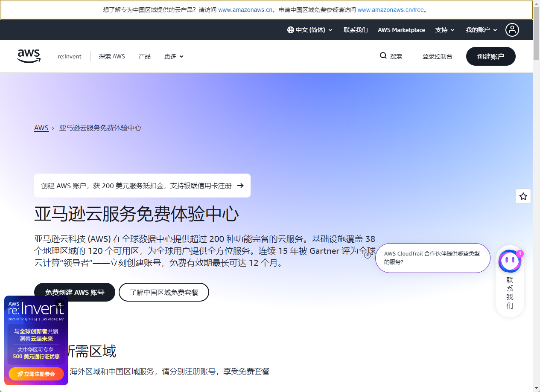540x392 pixels.
Task: Visit the www.amazonaws.cn/free link
Action: point(390,9)
